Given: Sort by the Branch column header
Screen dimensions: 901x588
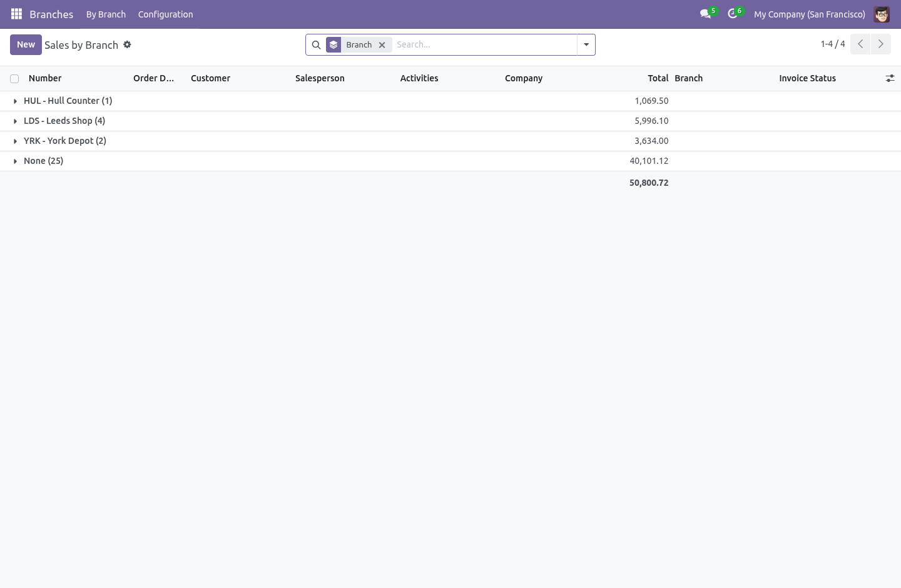Looking at the screenshot, I should click(688, 78).
